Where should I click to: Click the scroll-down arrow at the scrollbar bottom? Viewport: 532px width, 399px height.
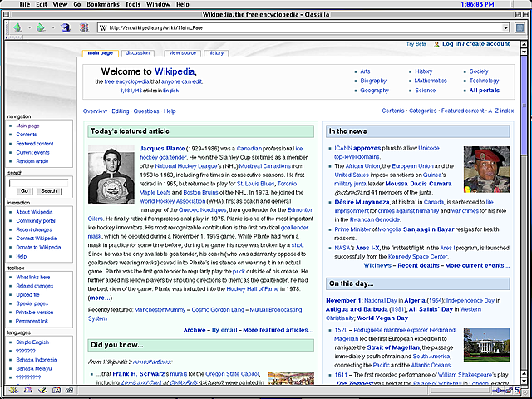(524, 381)
